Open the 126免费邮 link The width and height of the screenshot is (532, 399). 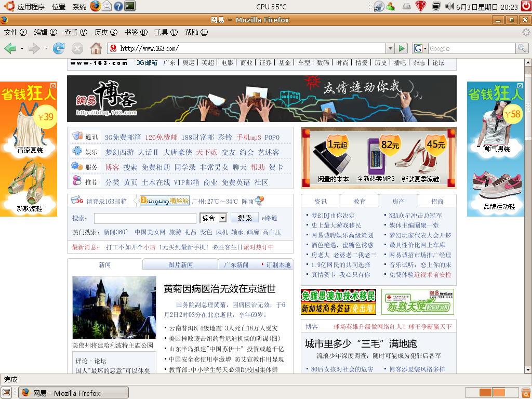click(161, 137)
